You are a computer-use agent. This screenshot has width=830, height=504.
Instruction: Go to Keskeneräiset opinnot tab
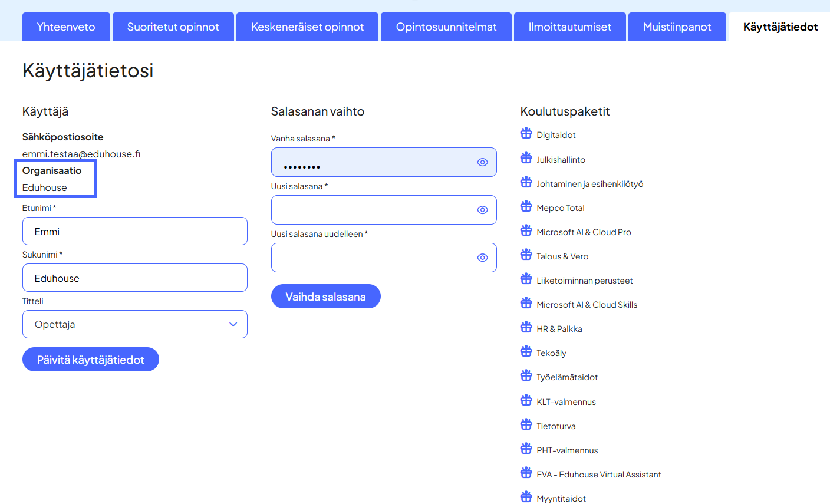[307, 27]
